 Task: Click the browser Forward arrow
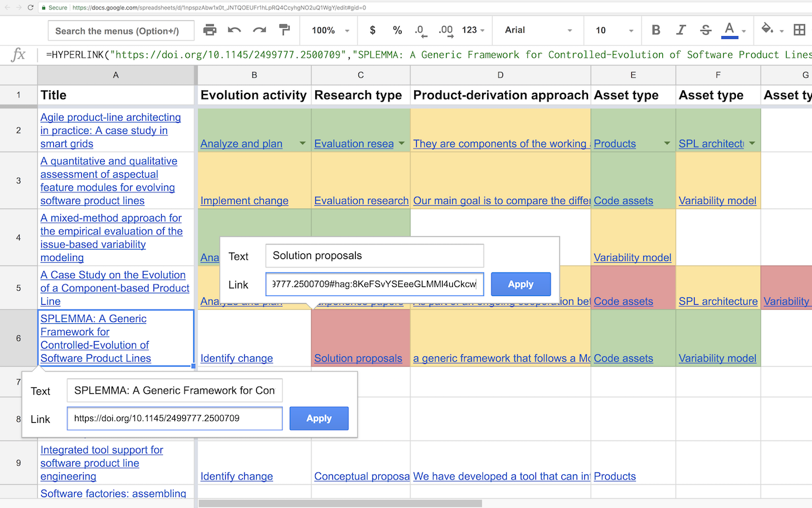click(x=20, y=8)
